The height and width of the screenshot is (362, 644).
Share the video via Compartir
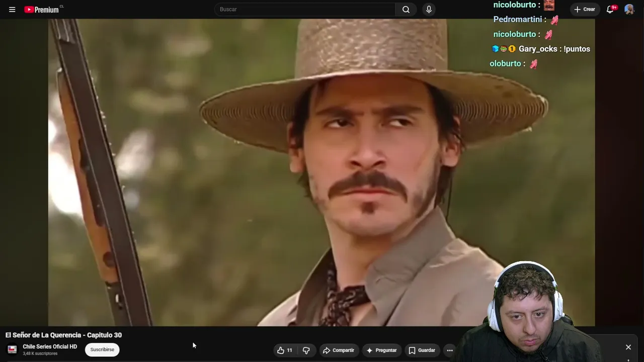tap(339, 350)
